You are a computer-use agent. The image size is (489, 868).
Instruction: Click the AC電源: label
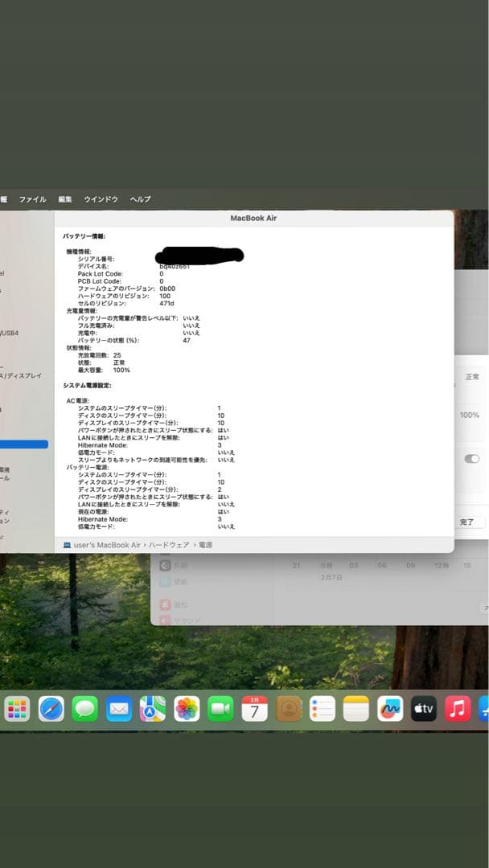pyautogui.click(x=78, y=401)
